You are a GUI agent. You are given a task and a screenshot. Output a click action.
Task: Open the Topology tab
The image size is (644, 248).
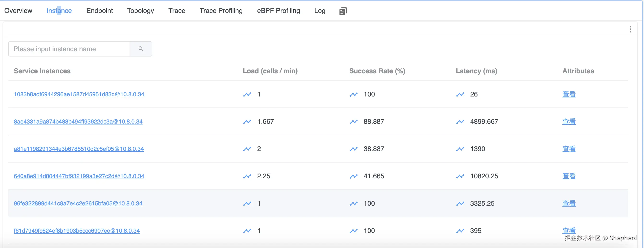[141, 11]
